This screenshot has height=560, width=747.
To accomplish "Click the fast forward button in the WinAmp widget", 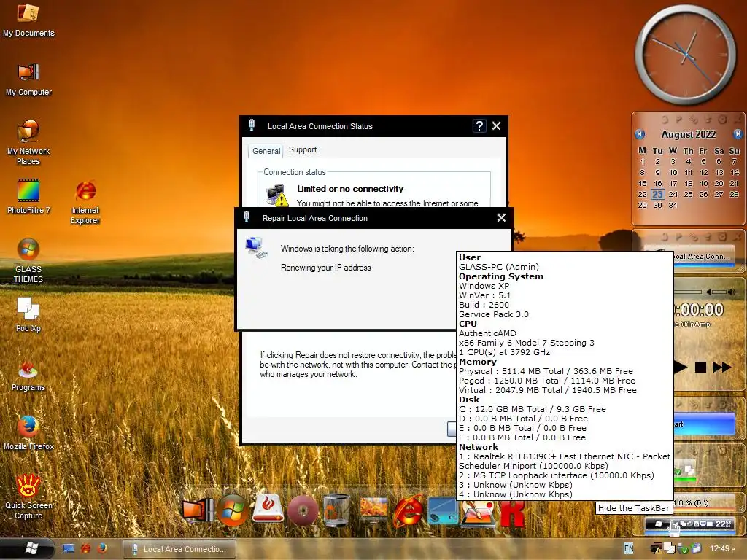I will (721, 367).
